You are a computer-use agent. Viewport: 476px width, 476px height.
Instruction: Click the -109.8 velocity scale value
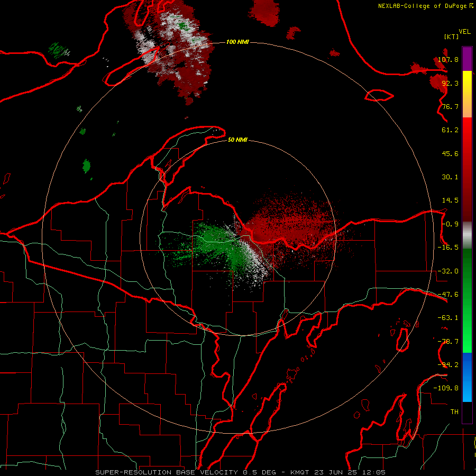pos(446,388)
